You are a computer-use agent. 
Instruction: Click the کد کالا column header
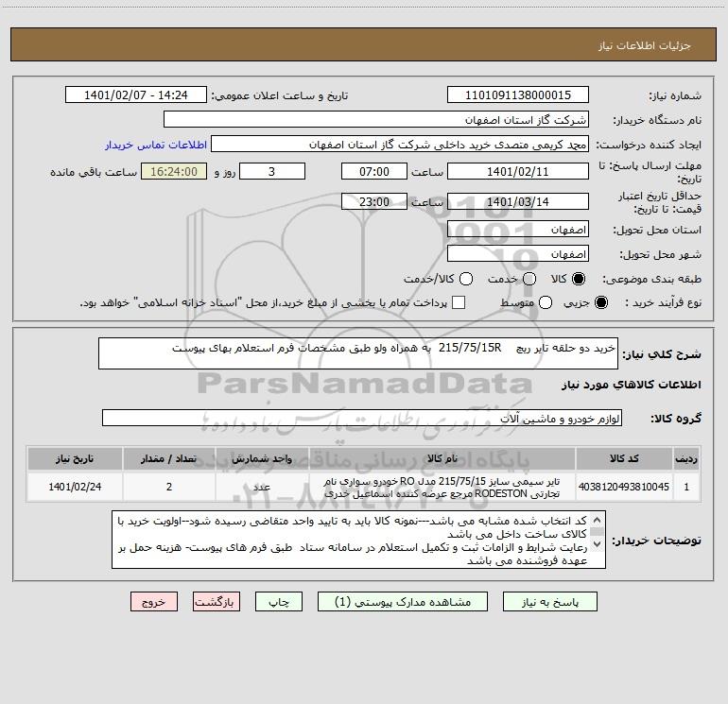624,458
